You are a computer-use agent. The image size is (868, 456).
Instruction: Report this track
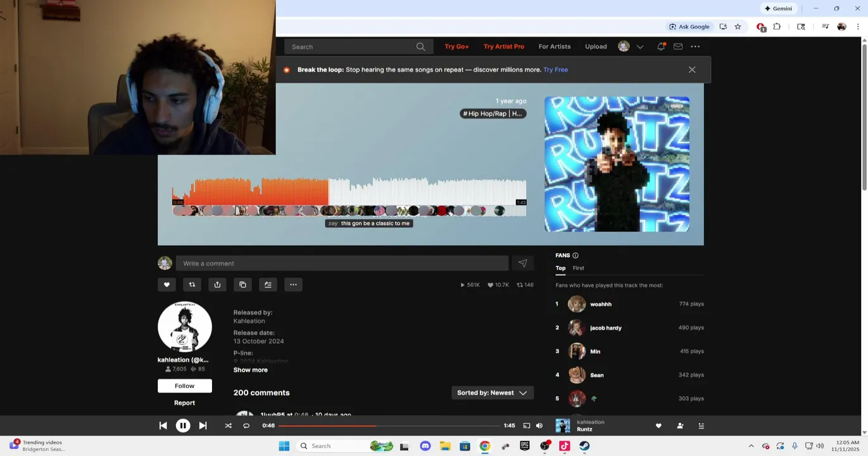coord(184,403)
